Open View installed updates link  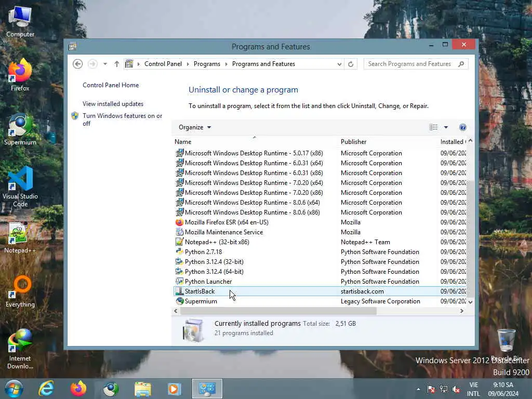pos(113,104)
